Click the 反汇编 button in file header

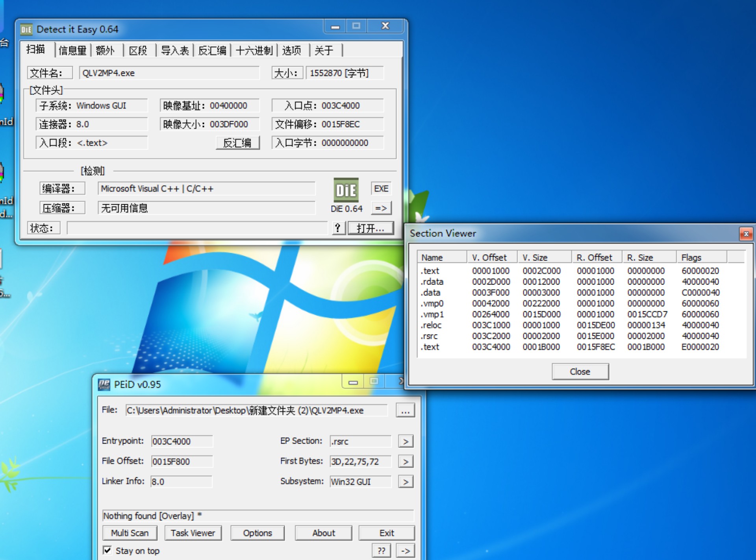[x=237, y=143]
